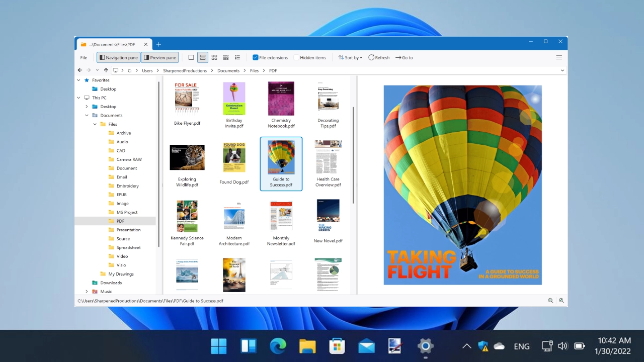Open Settings gear from taskbar
Screen dimensions: 644x362
point(426,346)
